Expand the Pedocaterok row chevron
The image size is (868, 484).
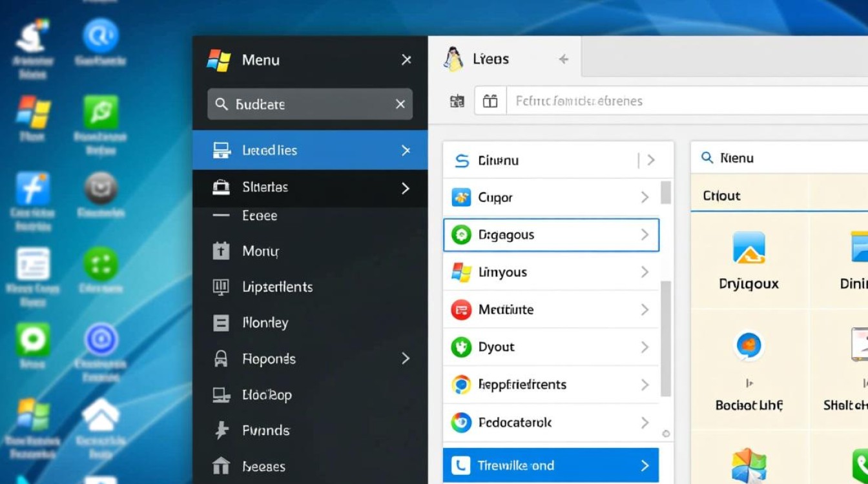[645, 423]
